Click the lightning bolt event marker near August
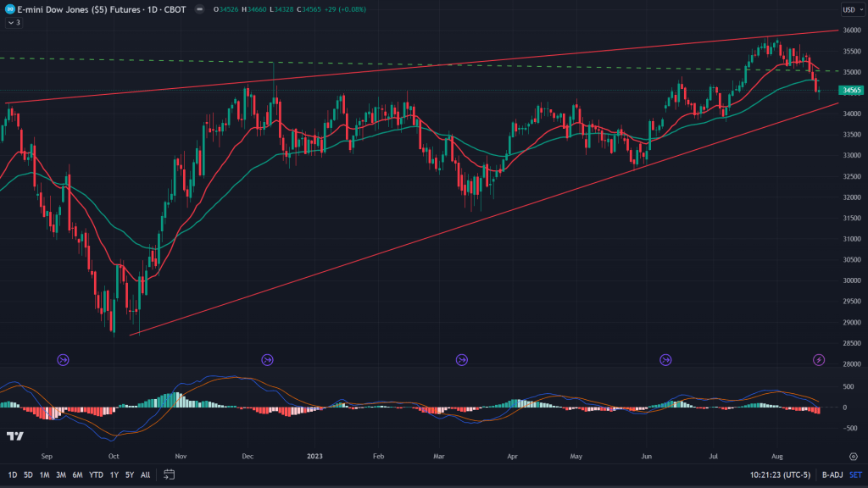Viewport: 868px width, 488px height. (819, 360)
